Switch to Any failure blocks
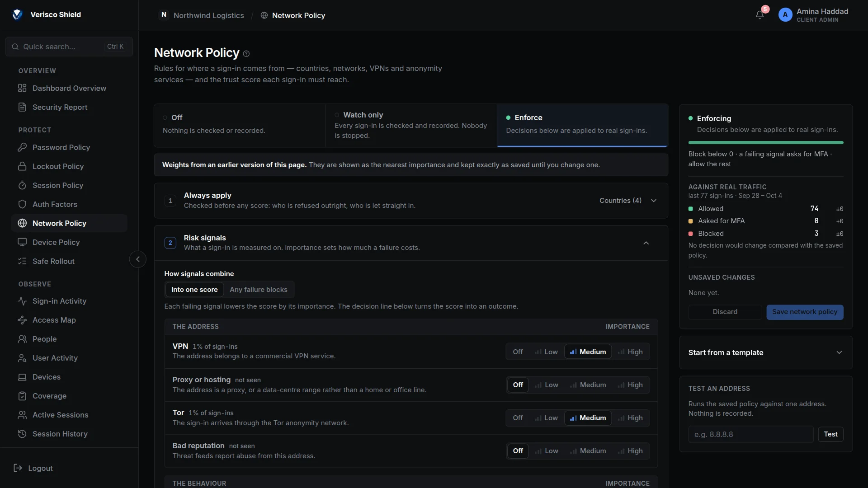Image resolution: width=868 pixels, height=488 pixels. click(259, 290)
